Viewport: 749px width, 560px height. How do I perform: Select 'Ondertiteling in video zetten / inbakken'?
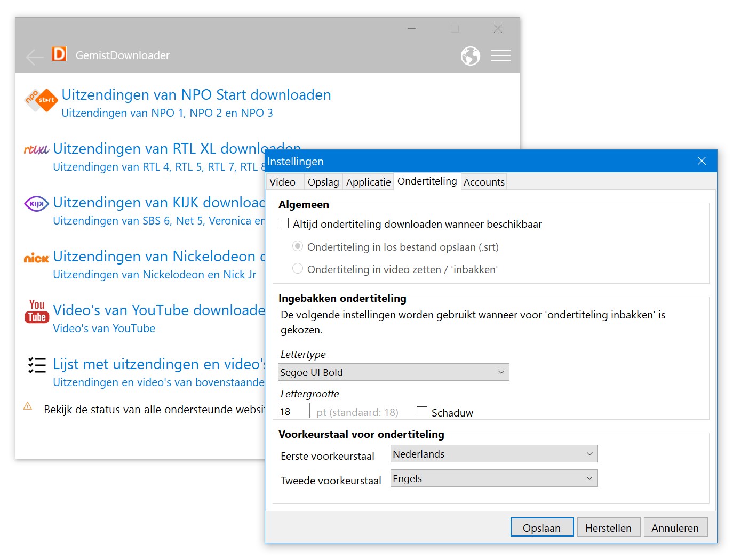pyautogui.click(x=297, y=268)
